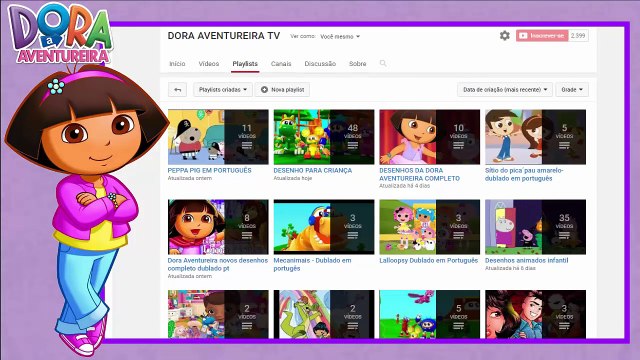This screenshot has width=640, height=360.
Task: Click the green dragon 2 vídeos thumbnail
Action: click(324, 314)
